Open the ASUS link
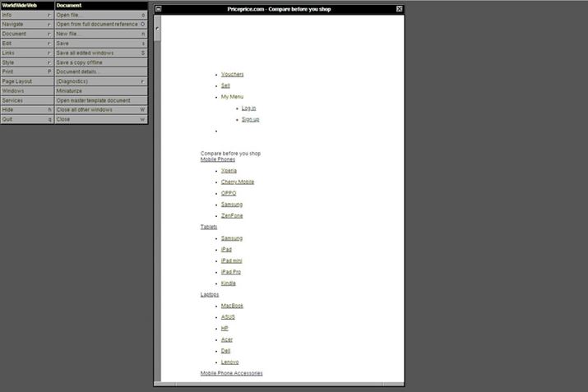The image size is (588, 392). pos(228,317)
